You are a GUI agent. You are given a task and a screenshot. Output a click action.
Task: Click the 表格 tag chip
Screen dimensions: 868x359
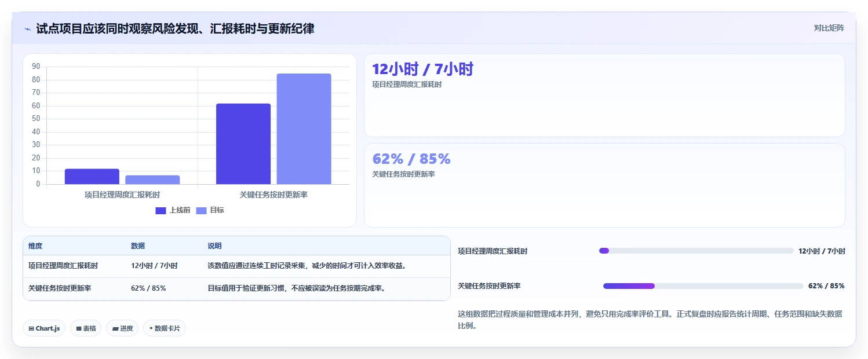(86, 328)
